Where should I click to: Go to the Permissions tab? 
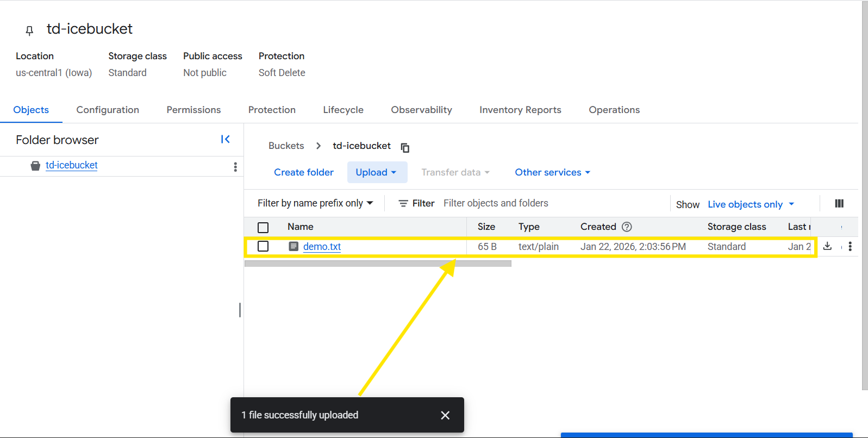(193, 110)
